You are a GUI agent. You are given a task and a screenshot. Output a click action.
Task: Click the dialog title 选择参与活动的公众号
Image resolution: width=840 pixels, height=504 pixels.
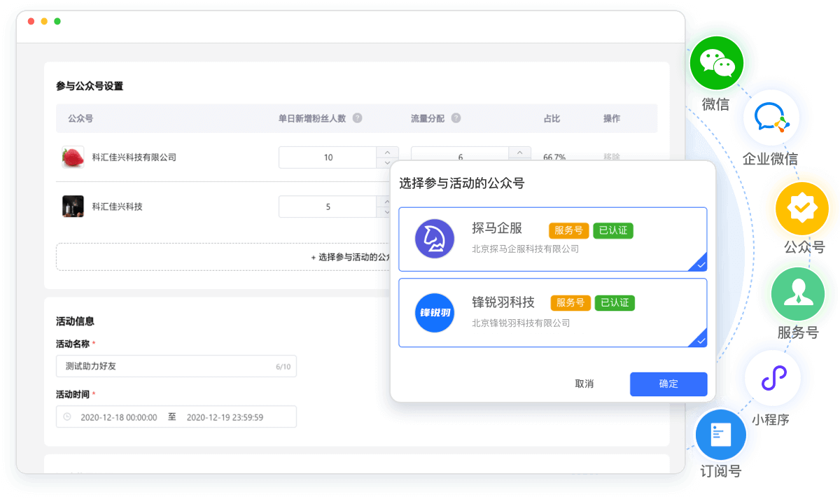(x=462, y=183)
